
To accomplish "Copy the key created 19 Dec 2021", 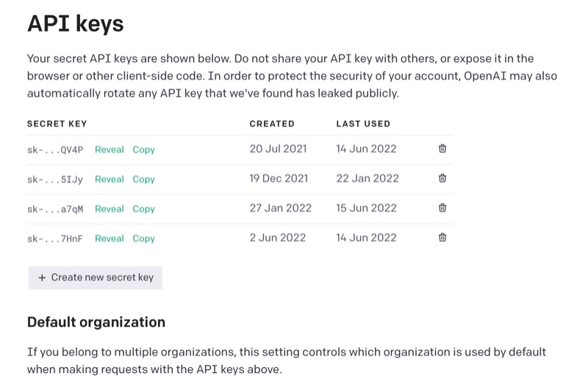I will 143,179.
